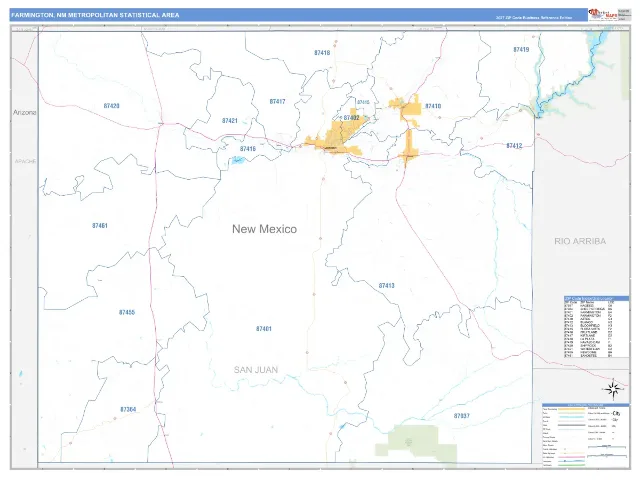The width and height of the screenshot is (640, 480).
Task: Select ZIP code label 87364
Action: pyautogui.click(x=128, y=409)
